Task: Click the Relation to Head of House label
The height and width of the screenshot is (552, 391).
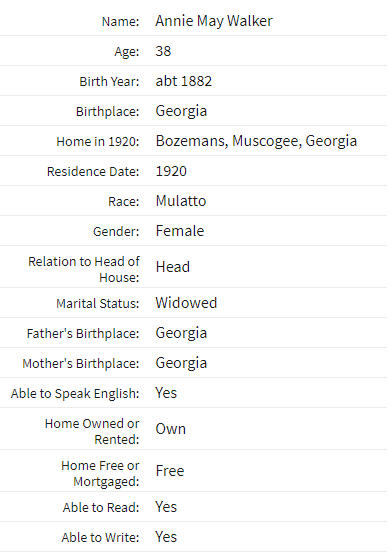Action: coord(84,269)
